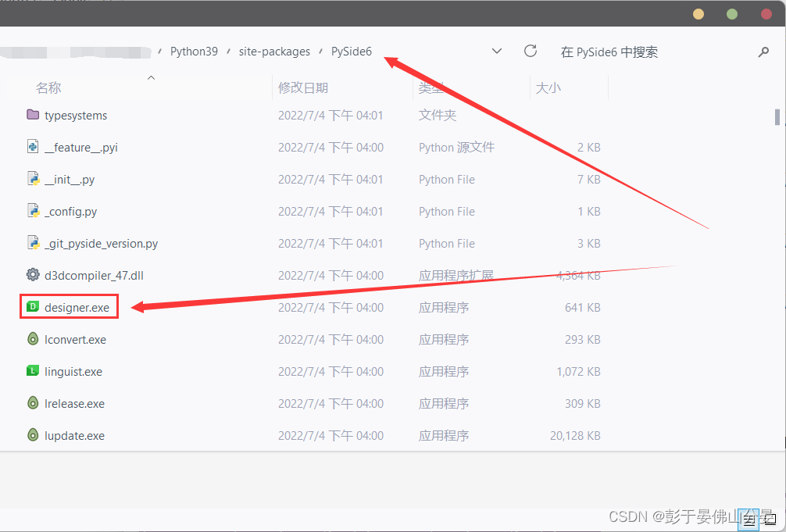Close the window with red button

click(766, 14)
